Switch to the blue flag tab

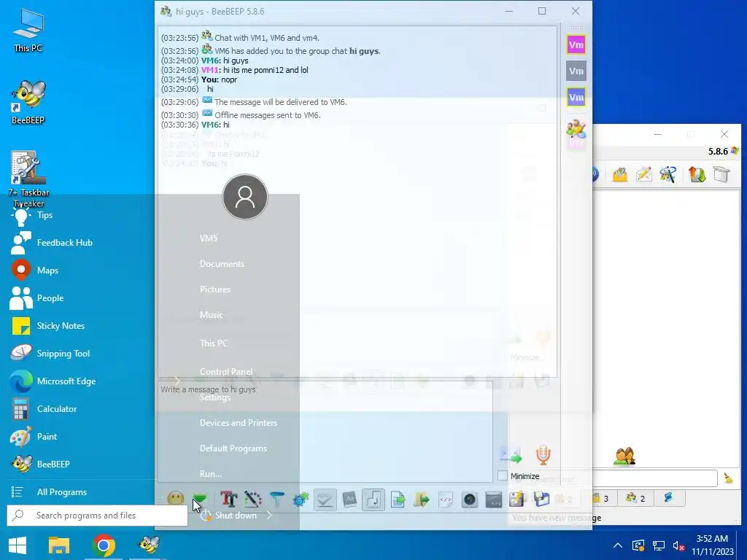pos(669,498)
